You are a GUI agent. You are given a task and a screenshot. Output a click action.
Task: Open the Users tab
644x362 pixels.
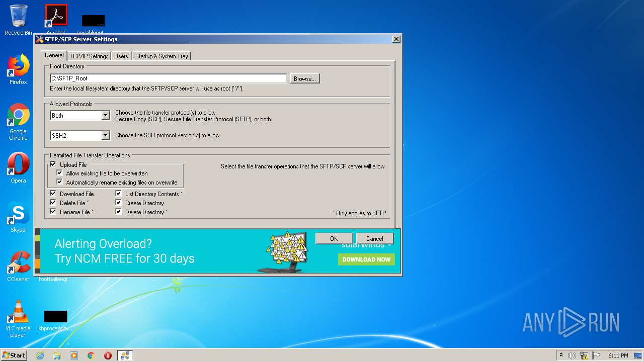coord(121,56)
